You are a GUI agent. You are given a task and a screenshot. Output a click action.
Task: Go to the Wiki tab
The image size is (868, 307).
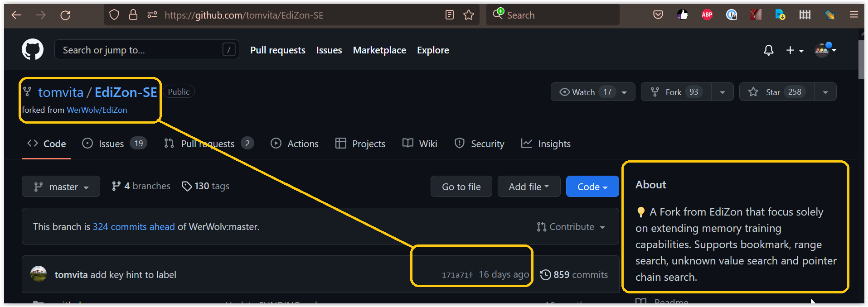click(420, 144)
